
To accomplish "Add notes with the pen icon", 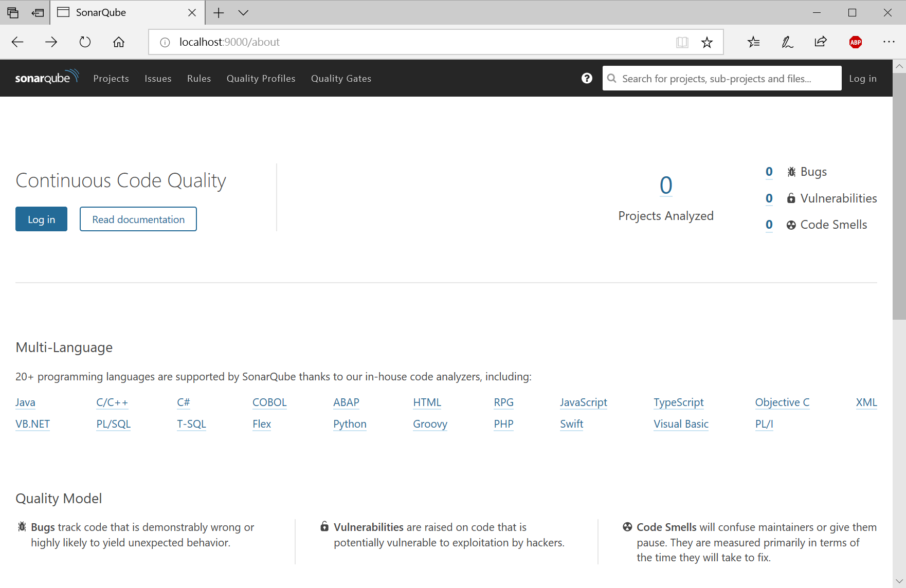I will (x=787, y=42).
